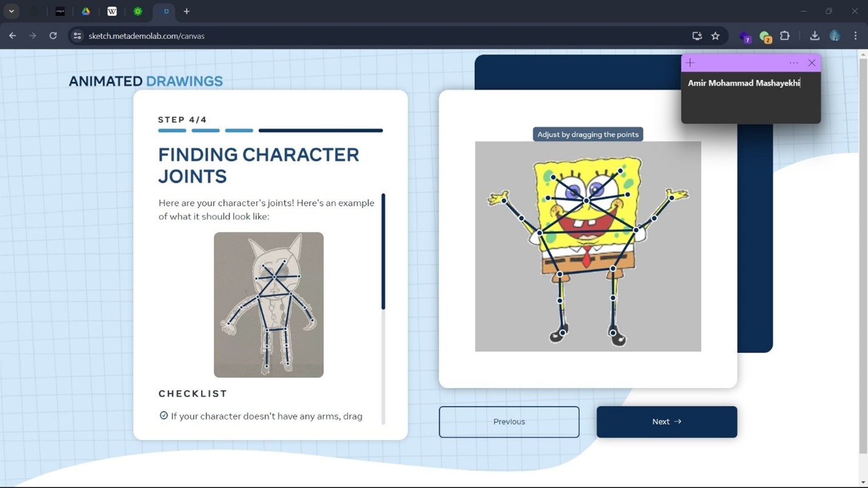This screenshot has width=868, height=488.
Task: Go back in browser history
Action: click(13, 36)
